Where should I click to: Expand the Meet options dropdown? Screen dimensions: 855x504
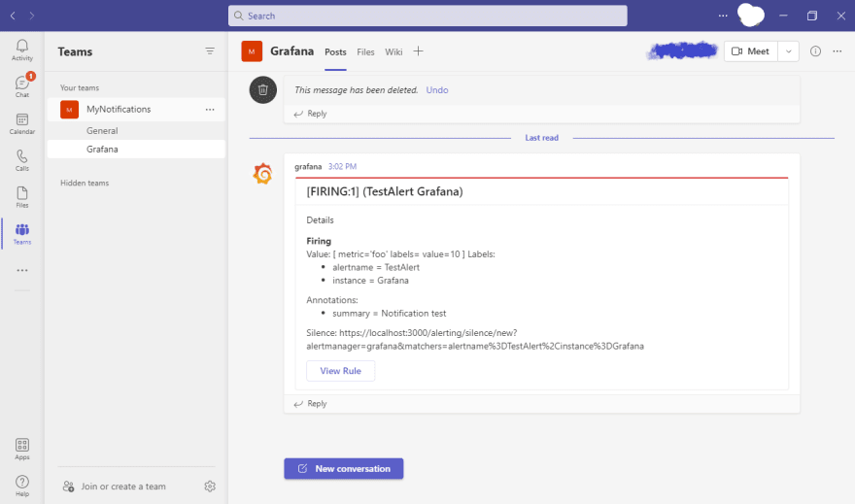789,51
